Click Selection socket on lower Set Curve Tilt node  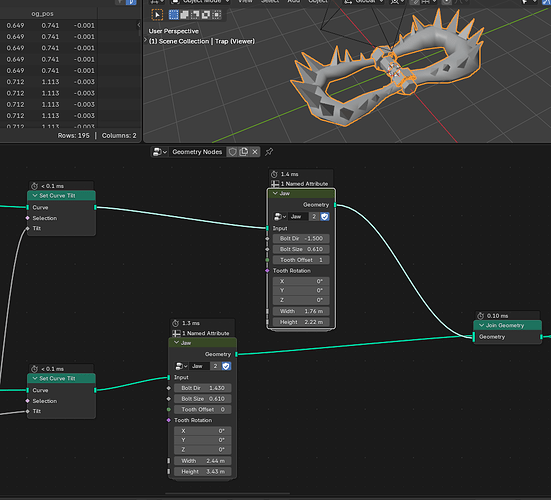(27, 401)
